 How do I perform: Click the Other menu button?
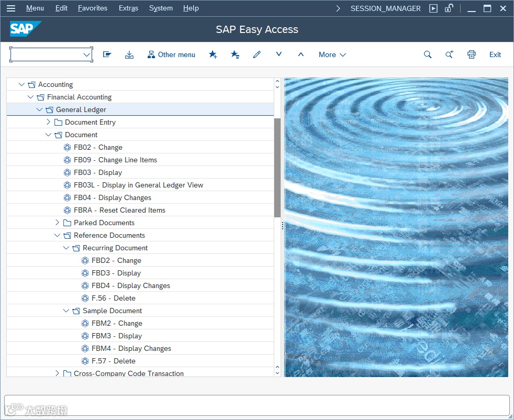tap(171, 54)
